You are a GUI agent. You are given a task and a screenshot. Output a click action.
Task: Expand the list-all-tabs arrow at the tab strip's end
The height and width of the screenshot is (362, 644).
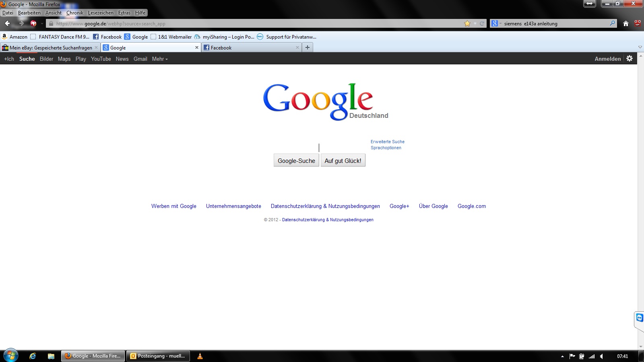coord(640,47)
